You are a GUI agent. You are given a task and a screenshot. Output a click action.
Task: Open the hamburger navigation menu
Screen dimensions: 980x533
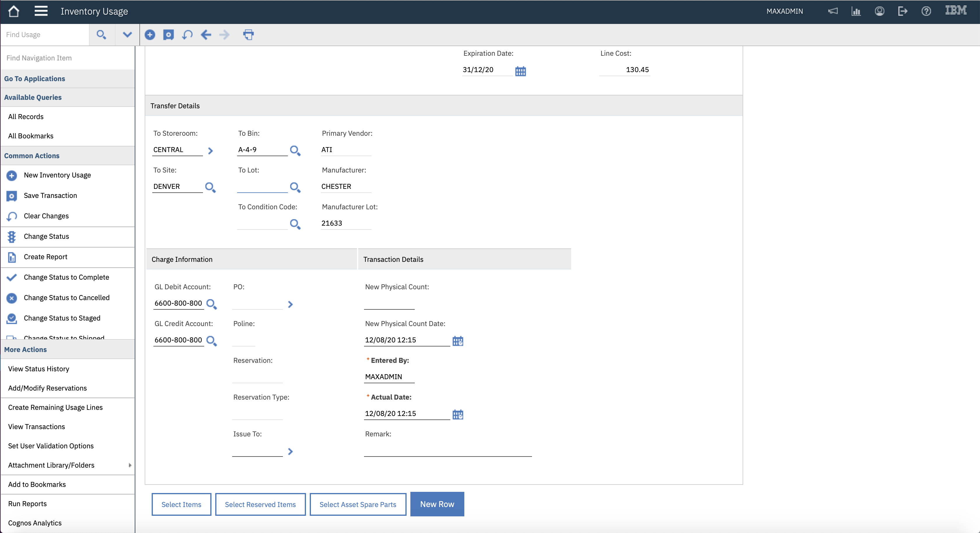pos(41,11)
